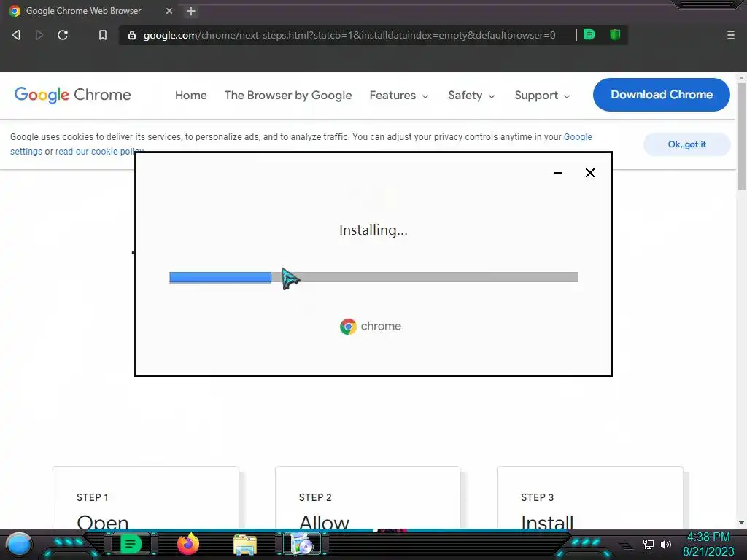747x560 pixels.
Task: Click the Download Chrome button
Action: point(661,95)
